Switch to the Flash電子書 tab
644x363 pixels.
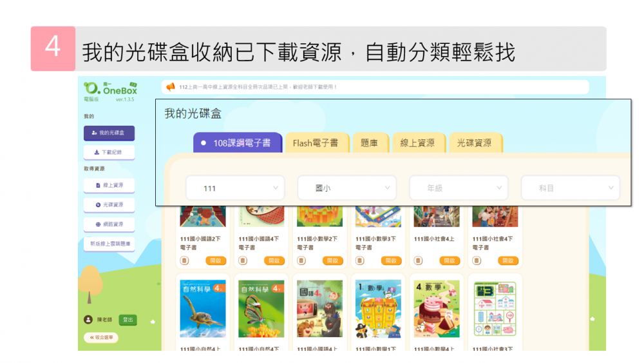(316, 143)
